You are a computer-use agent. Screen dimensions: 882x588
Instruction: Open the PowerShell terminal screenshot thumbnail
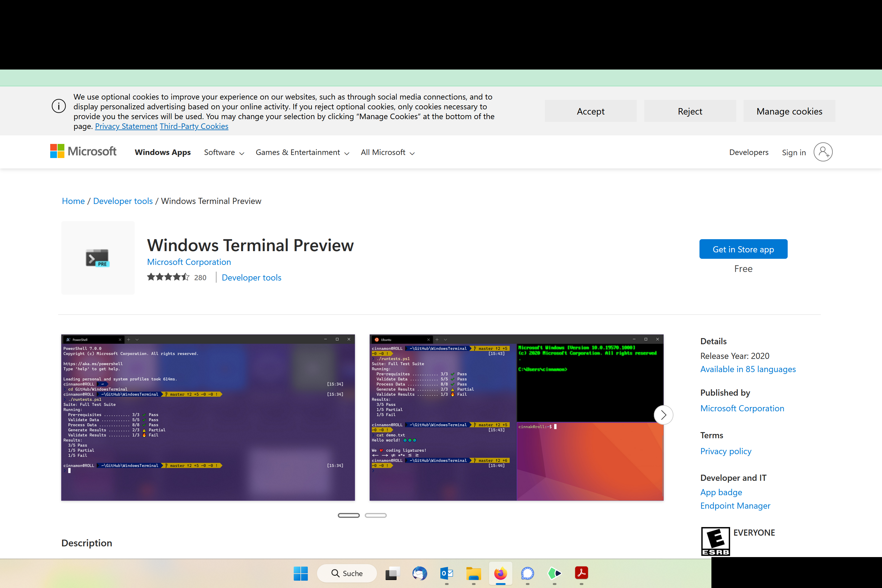tap(208, 417)
